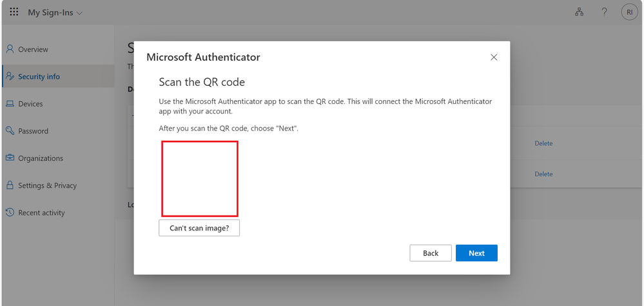This screenshot has height=306, width=644.
Task: Click the QR code image box
Action: point(200,179)
